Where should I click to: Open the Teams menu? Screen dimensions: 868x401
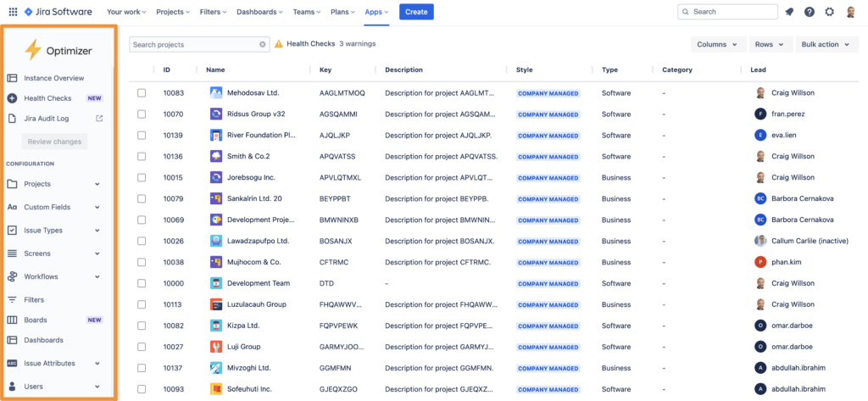[307, 12]
